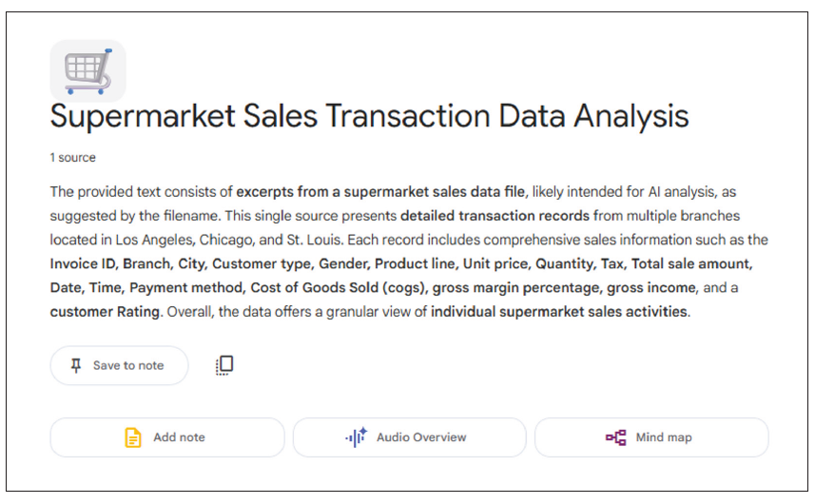The width and height of the screenshot is (815, 504).
Task: Click the purple mind map icon
Action: 616,437
